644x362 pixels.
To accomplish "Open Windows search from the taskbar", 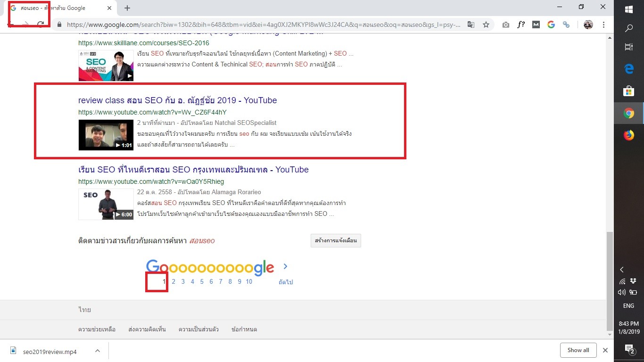I will (629, 28).
